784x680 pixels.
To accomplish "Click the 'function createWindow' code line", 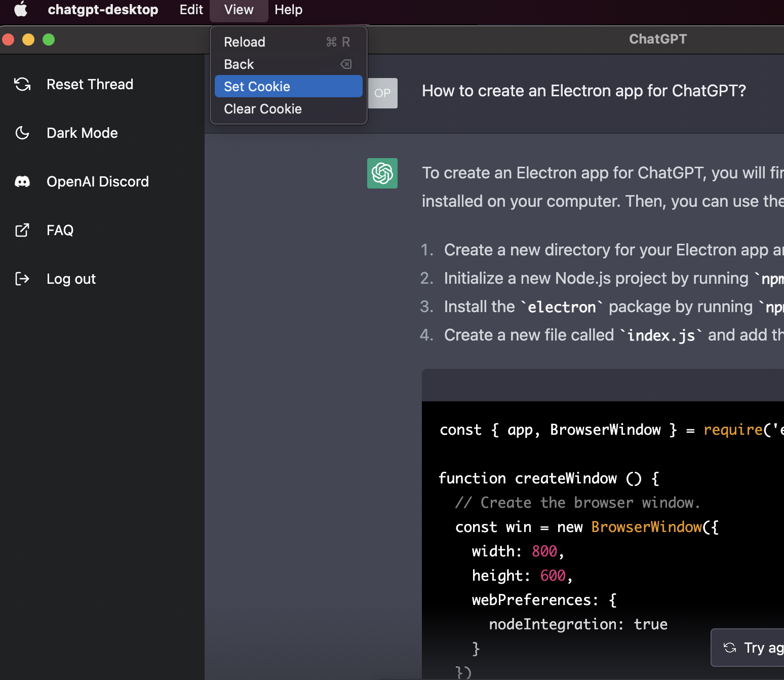I will (549, 478).
